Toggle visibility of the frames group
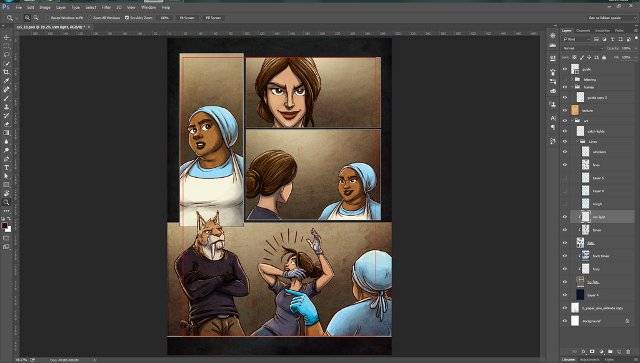 565,87
